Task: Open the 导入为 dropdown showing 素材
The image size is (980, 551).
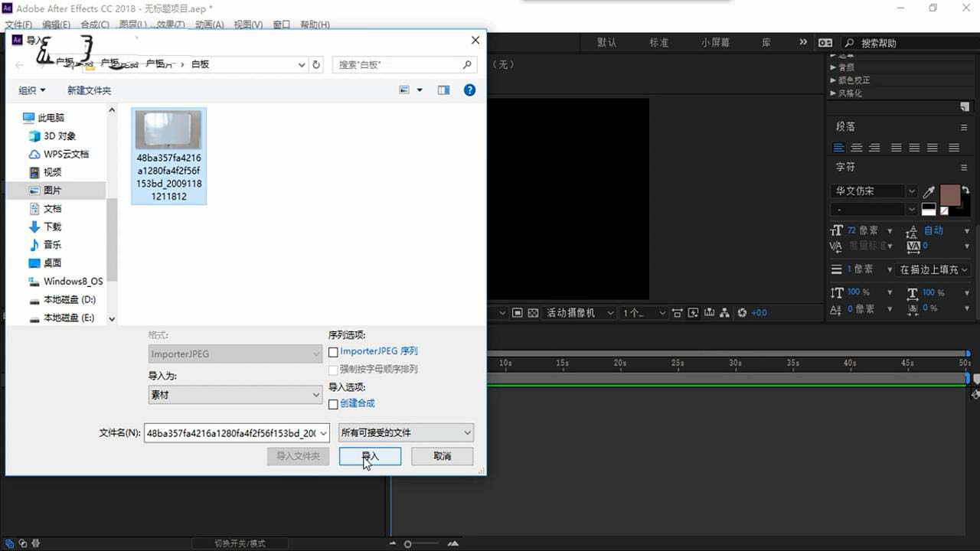Action: point(234,394)
